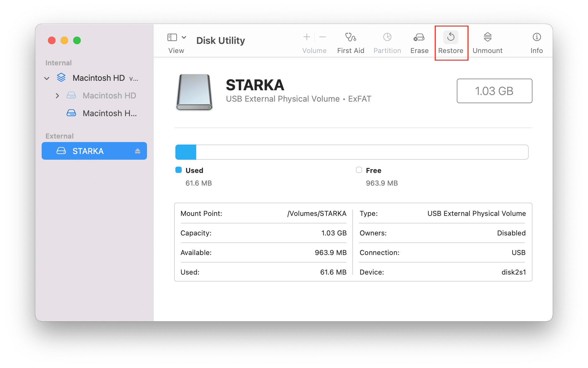The height and width of the screenshot is (368, 588).
Task: Run First Aid on the disk
Action: tap(351, 43)
